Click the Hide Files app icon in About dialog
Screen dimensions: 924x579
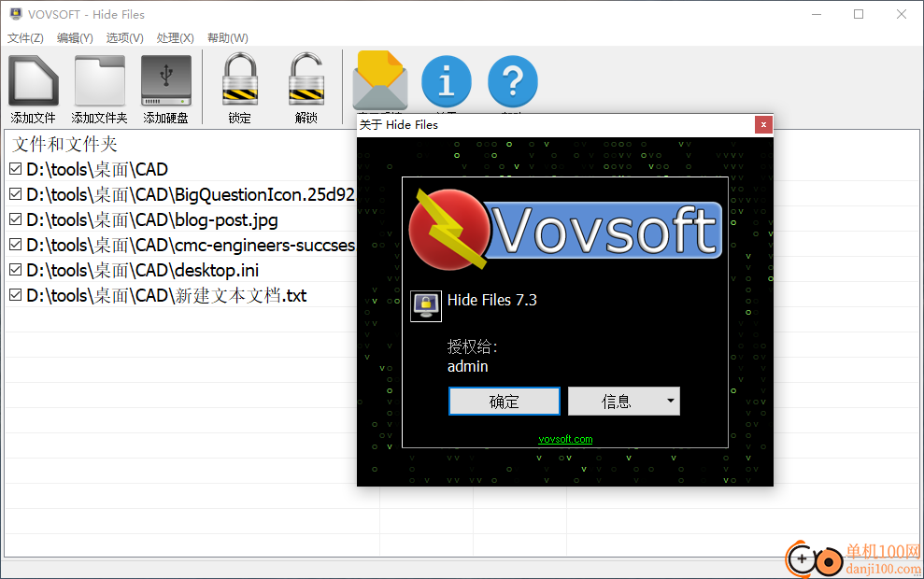[425, 305]
